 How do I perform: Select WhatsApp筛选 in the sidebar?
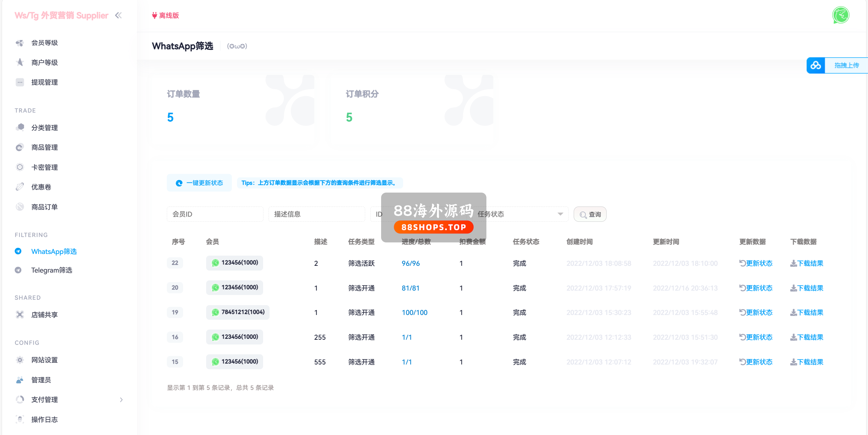click(54, 252)
